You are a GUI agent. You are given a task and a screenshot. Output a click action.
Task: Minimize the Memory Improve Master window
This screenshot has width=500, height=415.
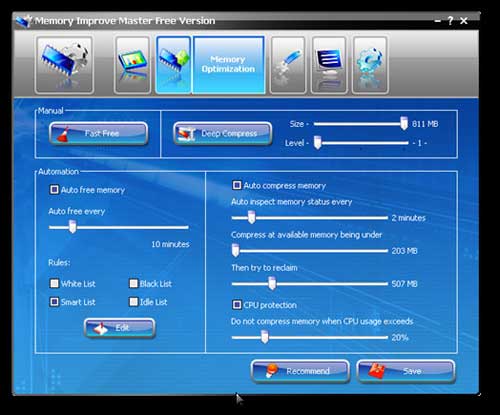(438, 21)
